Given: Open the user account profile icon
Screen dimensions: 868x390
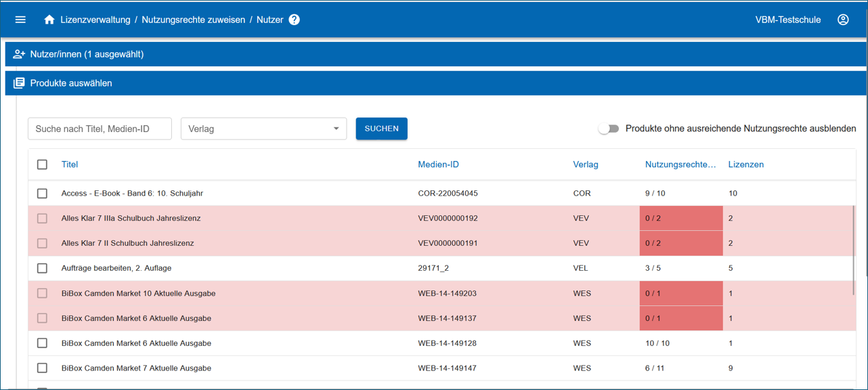Looking at the screenshot, I should [843, 20].
